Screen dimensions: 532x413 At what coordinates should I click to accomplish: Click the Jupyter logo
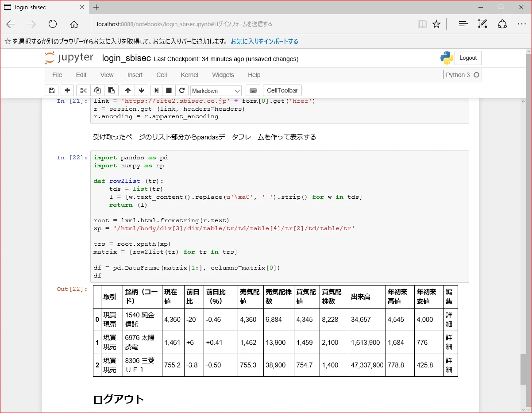[69, 58]
